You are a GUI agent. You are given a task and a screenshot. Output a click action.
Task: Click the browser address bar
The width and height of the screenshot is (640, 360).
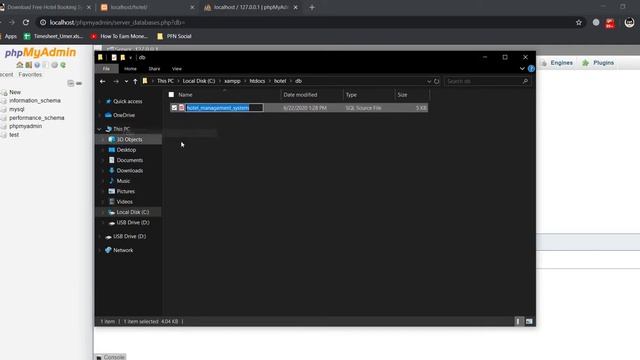click(306, 22)
